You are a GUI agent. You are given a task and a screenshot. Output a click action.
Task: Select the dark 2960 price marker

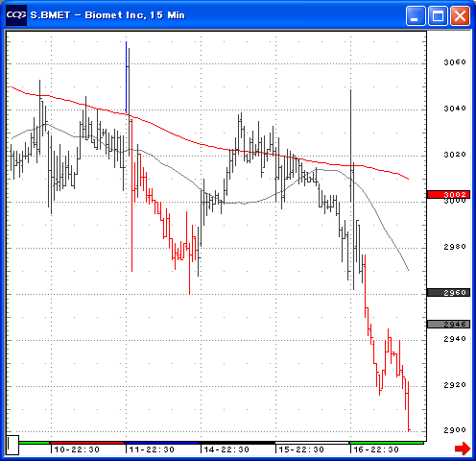[448, 292]
